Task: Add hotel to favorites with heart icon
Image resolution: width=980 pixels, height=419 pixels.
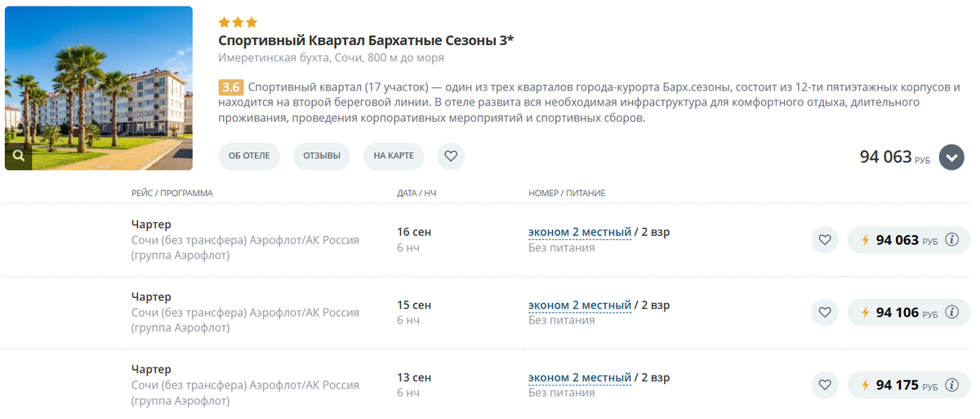Action: coord(451,156)
